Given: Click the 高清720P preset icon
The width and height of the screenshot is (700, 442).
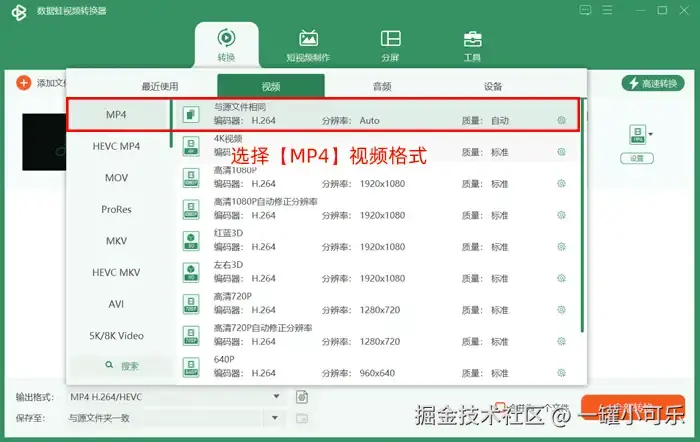Looking at the screenshot, I should click(x=191, y=304).
